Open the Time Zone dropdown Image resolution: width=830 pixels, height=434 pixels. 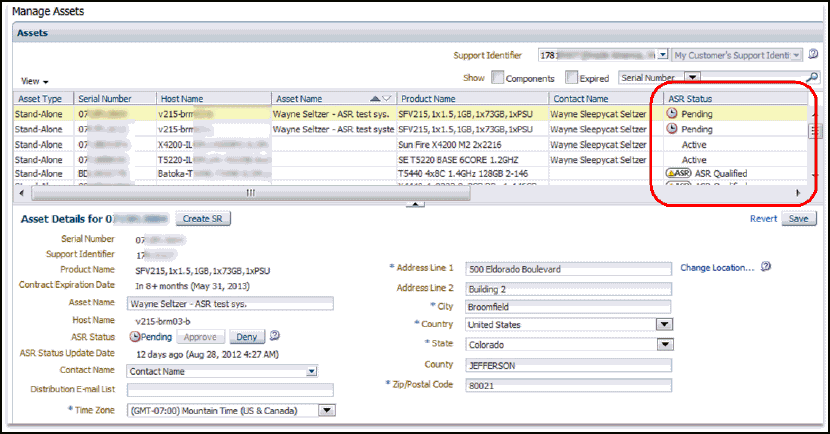327,410
